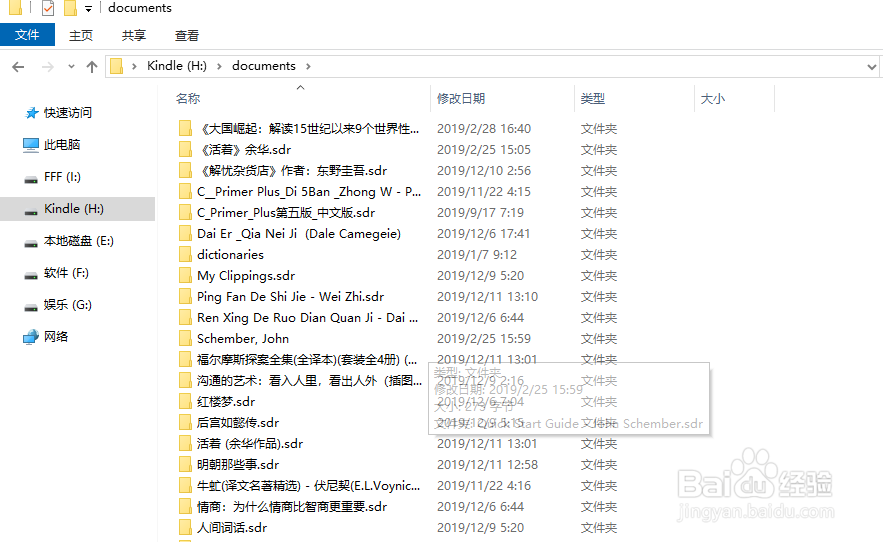The image size is (883, 542).
Task: Select Kindle (H:) drive in navigation pane
Action: [74, 209]
